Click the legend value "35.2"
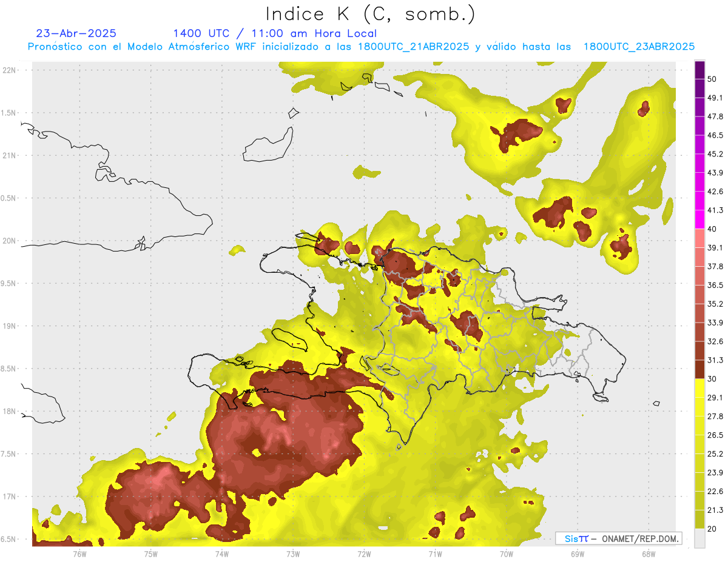This screenshot has width=728, height=562. click(715, 304)
